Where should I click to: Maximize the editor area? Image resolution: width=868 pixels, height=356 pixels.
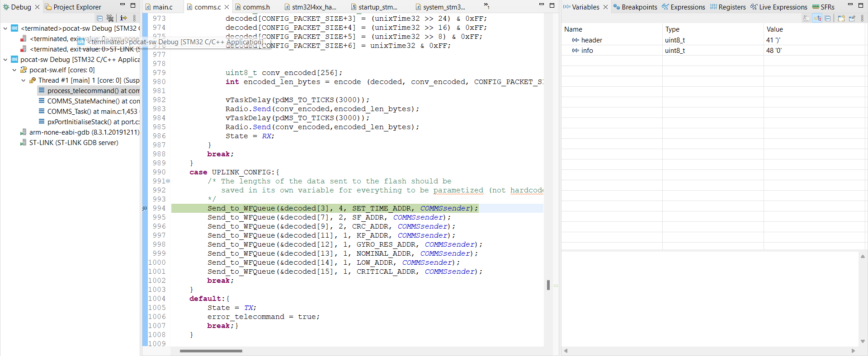click(552, 5)
